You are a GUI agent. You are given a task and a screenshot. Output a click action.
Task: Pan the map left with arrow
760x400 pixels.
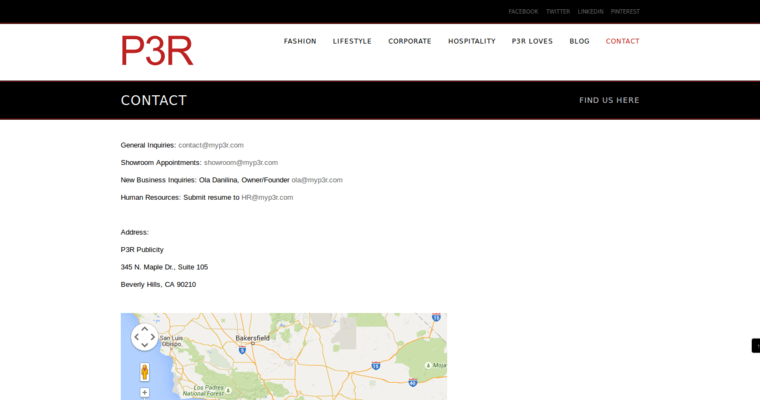pyautogui.click(x=136, y=337)
